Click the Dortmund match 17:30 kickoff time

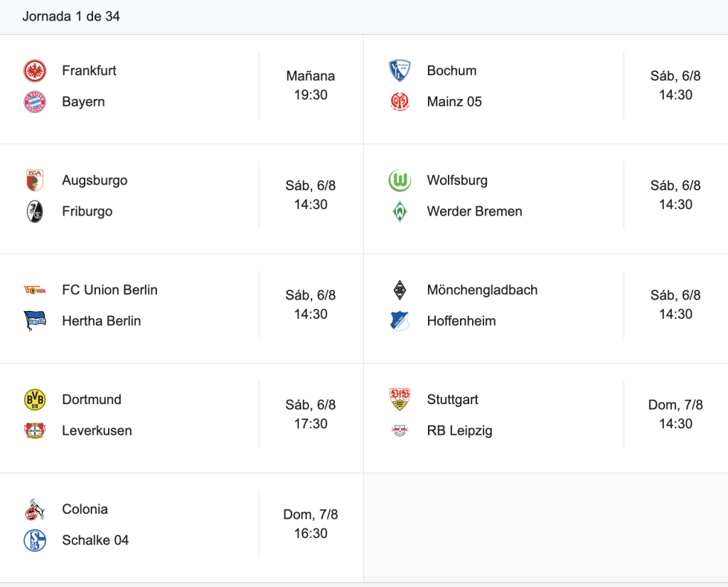(311, 415)
